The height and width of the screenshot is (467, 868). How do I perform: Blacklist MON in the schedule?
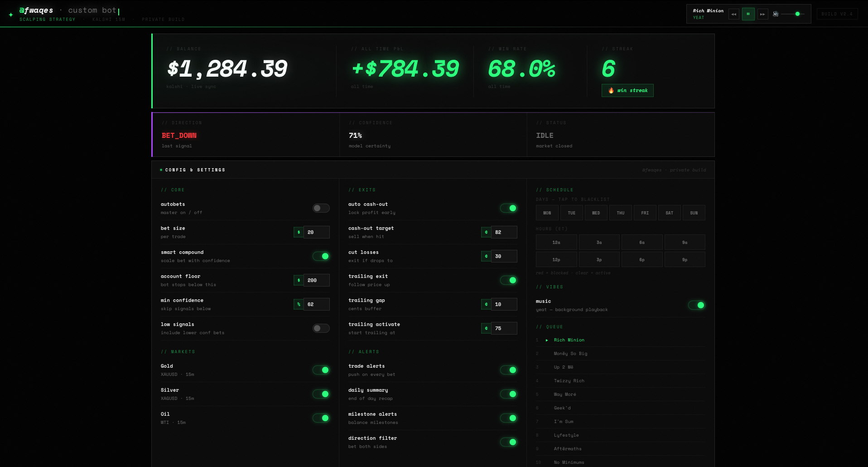click(547, 213)
